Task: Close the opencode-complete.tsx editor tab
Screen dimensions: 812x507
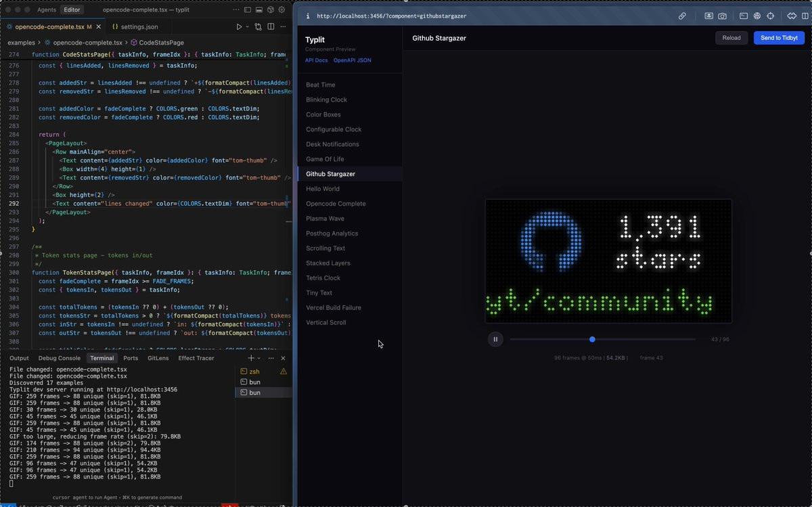Action: coord(98,27)
